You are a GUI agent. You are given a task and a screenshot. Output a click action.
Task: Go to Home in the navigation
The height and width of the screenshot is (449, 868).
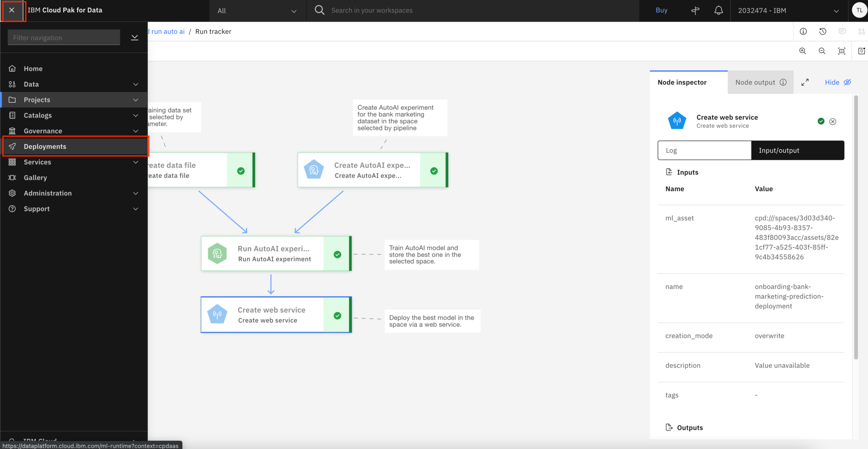tap(74, 68)
